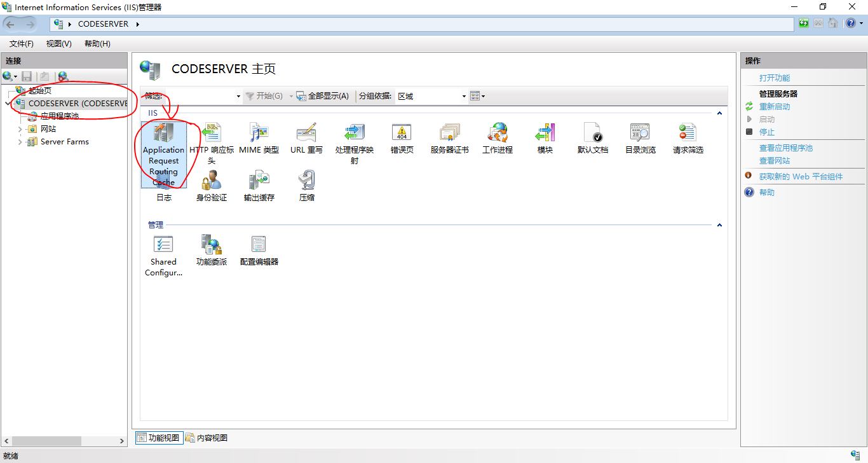Click 获取新的 Web 平台组件 link
This screenshot has width=868, height=463.
[801, 177]
